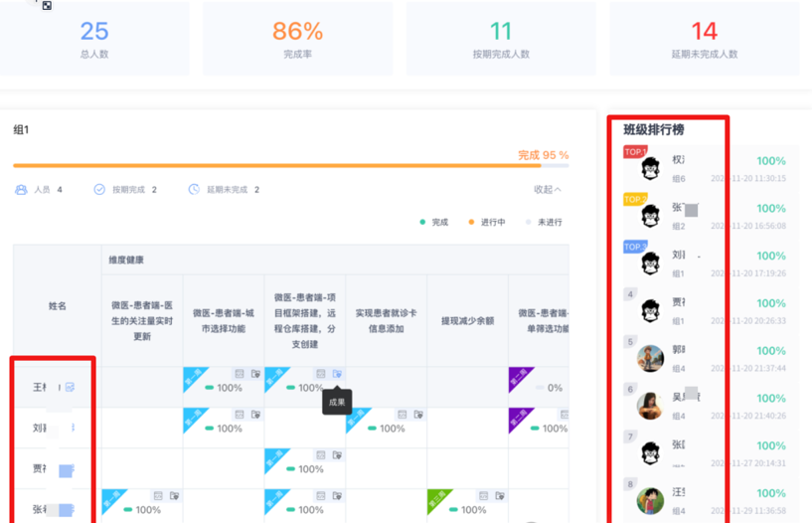Click the TOP 1 avatar in 班级排行榜

(651, 168)
